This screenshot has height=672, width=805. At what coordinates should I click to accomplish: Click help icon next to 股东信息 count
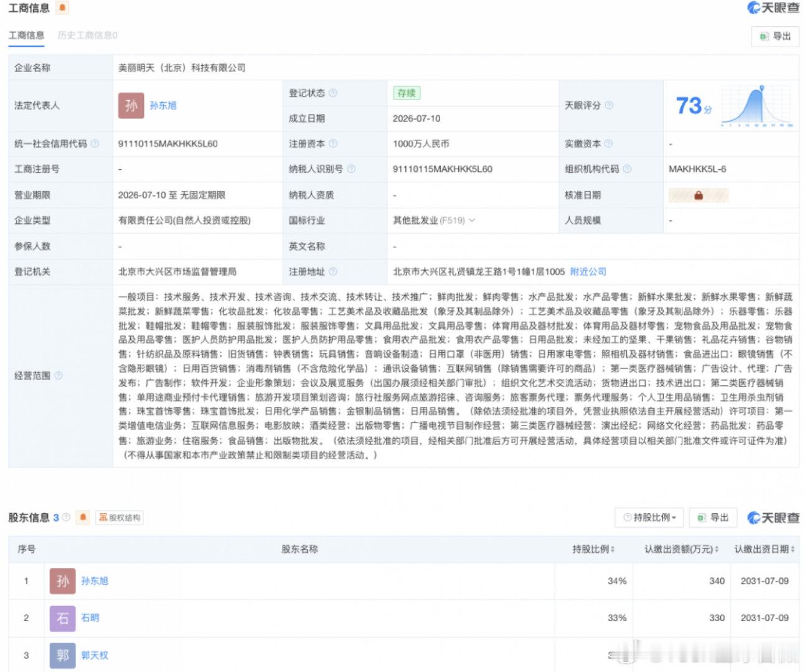click(66, 517)
